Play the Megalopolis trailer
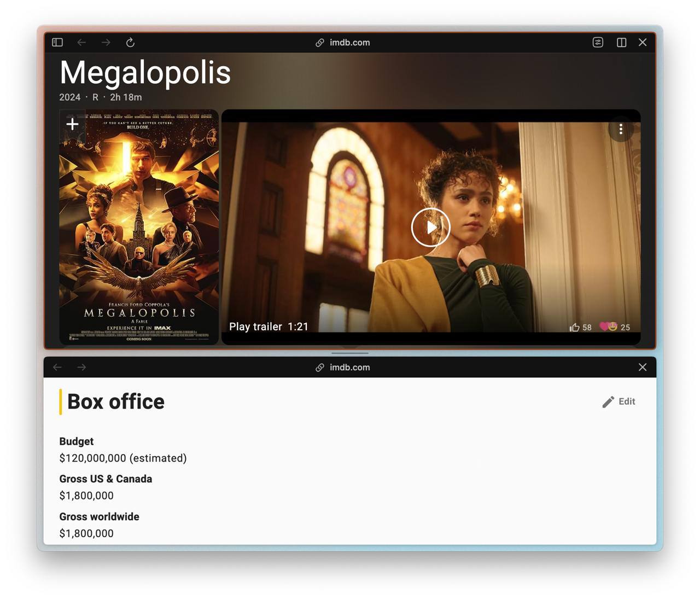The height and width of the screenshot is (600, 700). 431,227
